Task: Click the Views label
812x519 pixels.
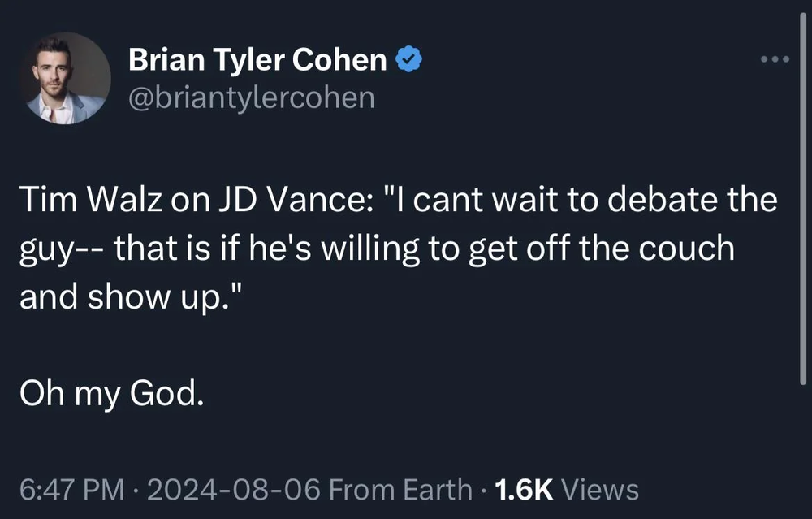Action: click(x=600, y=490)
